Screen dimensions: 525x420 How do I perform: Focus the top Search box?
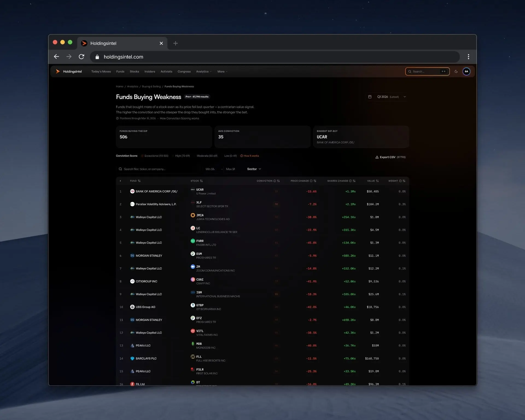(x=427, y=71)
